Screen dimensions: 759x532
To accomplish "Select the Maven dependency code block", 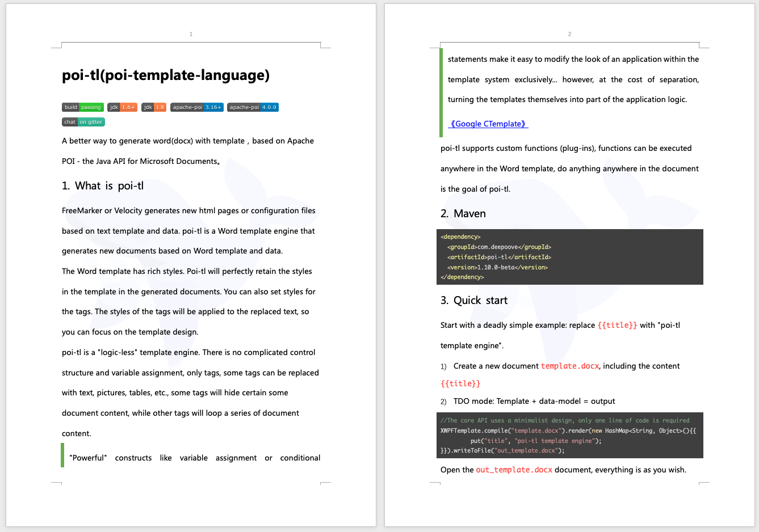I will coord(570,256).
